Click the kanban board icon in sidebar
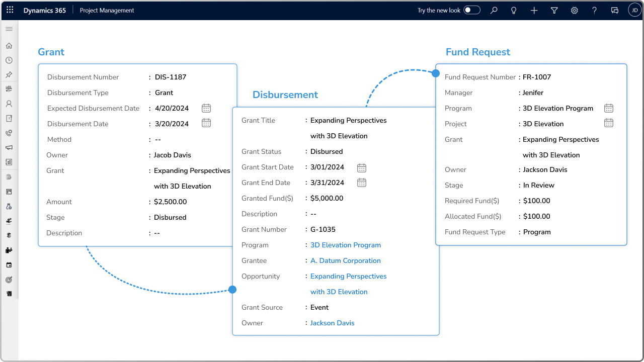The height and width of the screenshot is (362, 644). pos(9,192)
